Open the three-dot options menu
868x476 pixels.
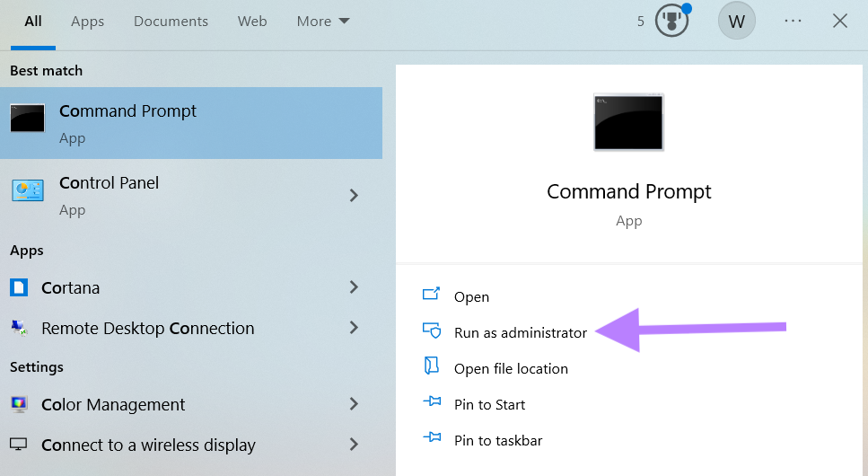coord(793,21)
